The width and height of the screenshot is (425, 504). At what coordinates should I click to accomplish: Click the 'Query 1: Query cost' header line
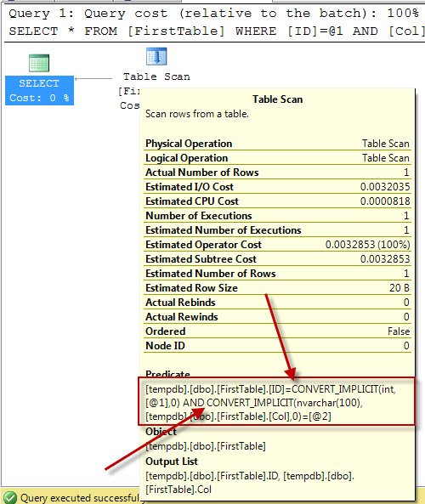(x=214, y=14)
